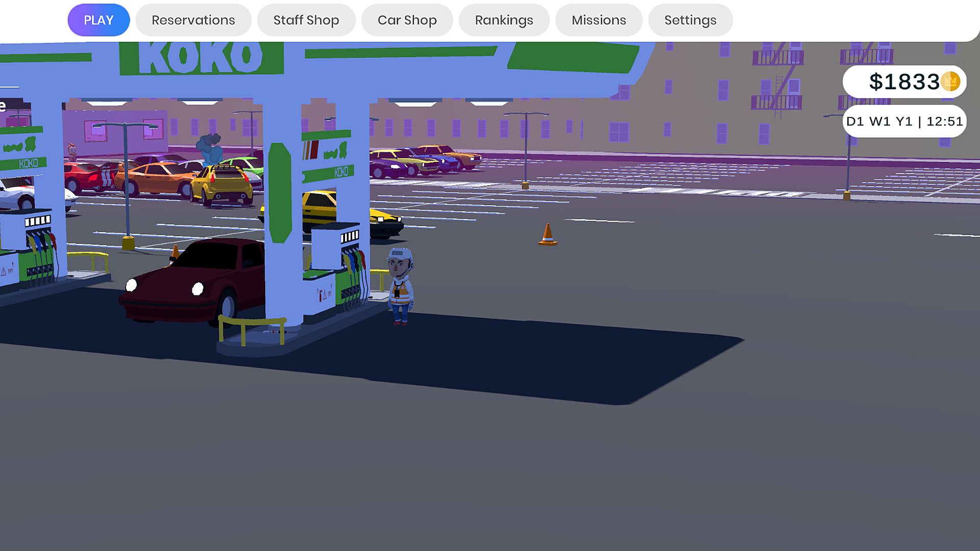Open the Settings menu
Viewport: 980px width, 551px height.
(690, 20)
